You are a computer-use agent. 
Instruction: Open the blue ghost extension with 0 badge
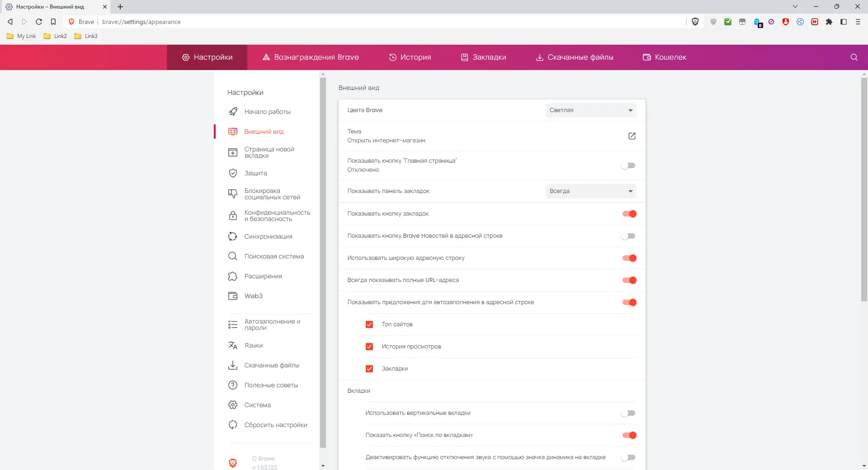click(758, 23)
